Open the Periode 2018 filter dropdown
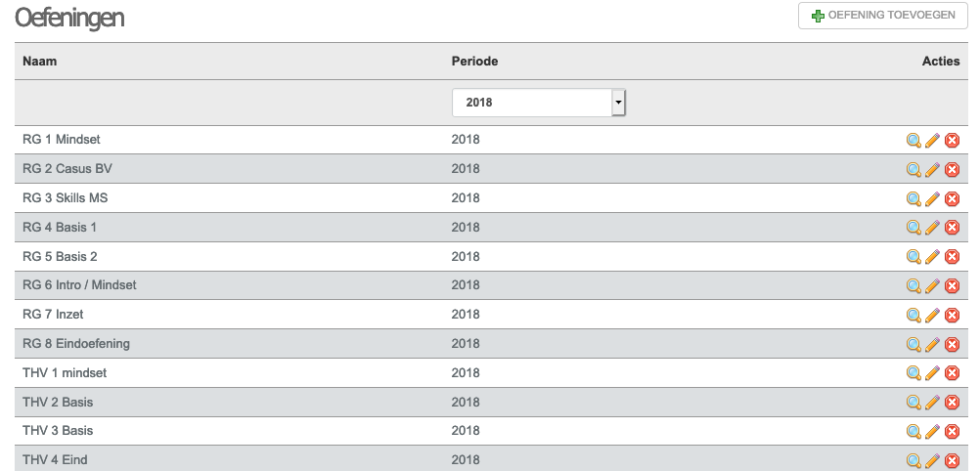Viewport: 980px width, 471px height. [539, 103]
